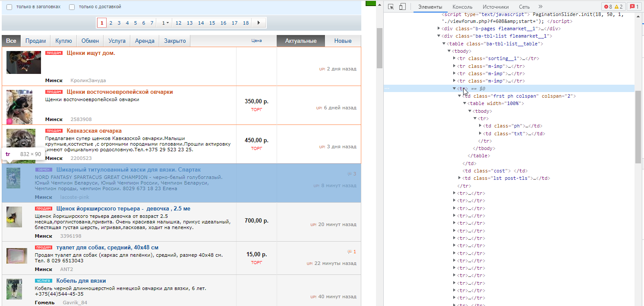Screen dimensions: 644x306
Task: Click the purple ОБМЕН badge on the husky ad
Action: pos(44,169)
